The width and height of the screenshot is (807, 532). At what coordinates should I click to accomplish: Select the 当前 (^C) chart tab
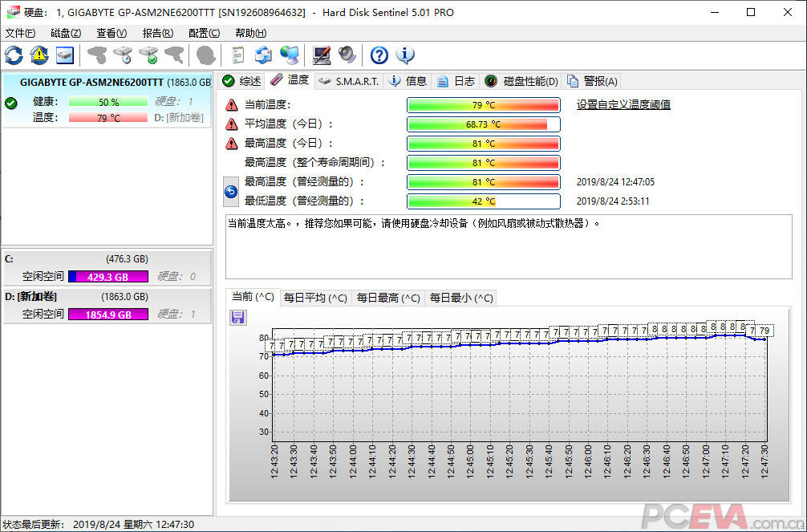[253, 297]
